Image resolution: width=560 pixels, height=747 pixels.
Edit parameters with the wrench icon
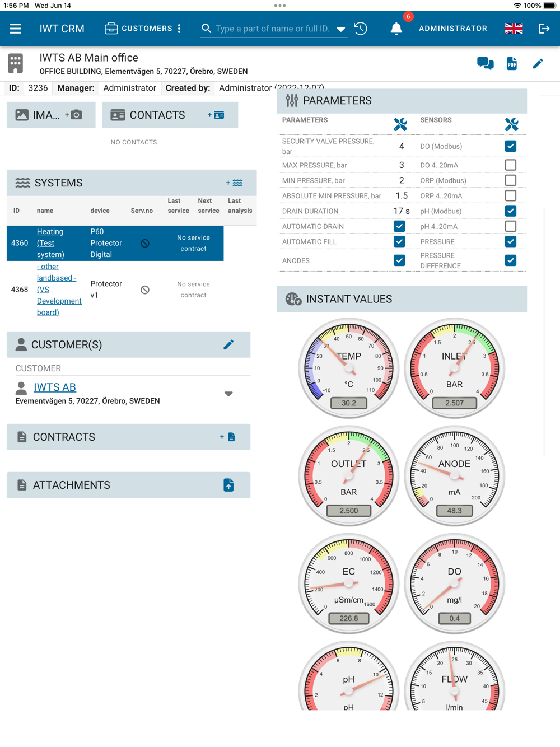click(x=400, y=124)
